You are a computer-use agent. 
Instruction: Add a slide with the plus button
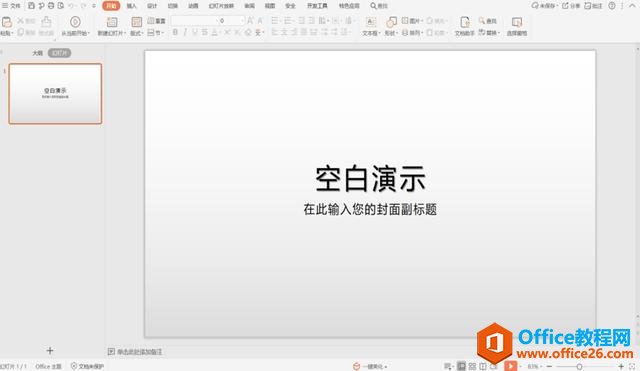coord(50,350)
